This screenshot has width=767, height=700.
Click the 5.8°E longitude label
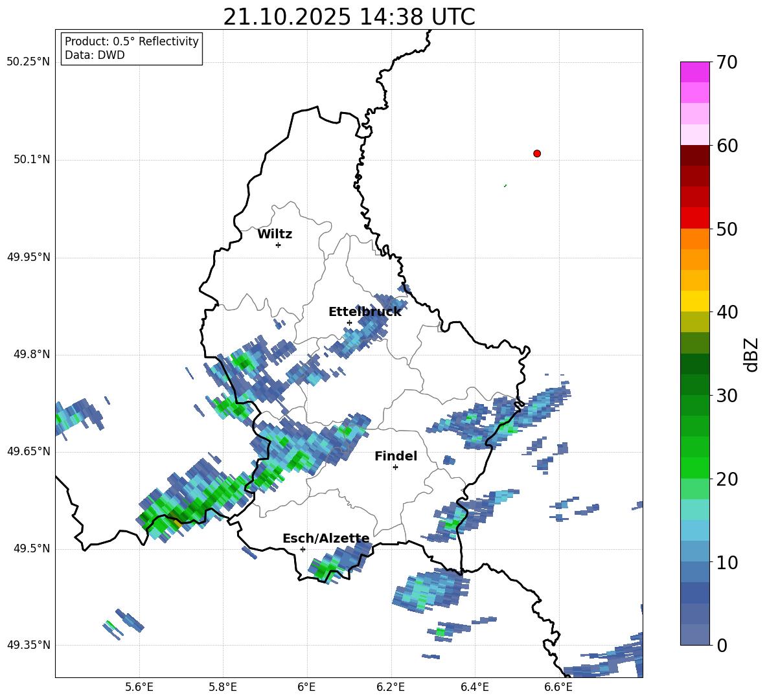pyautogui.click(x=223, y=687)
